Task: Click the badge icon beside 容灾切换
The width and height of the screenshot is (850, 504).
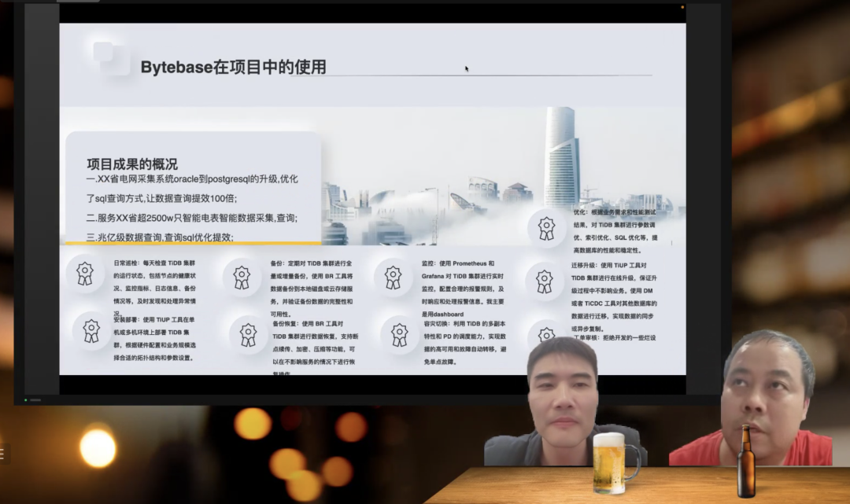Action: coord(400,335)
